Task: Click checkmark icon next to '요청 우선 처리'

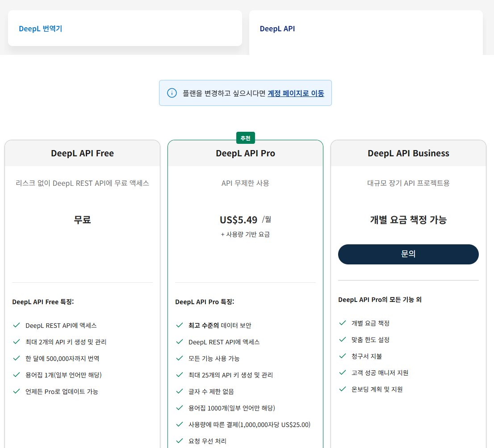Action: click(180, 441)
